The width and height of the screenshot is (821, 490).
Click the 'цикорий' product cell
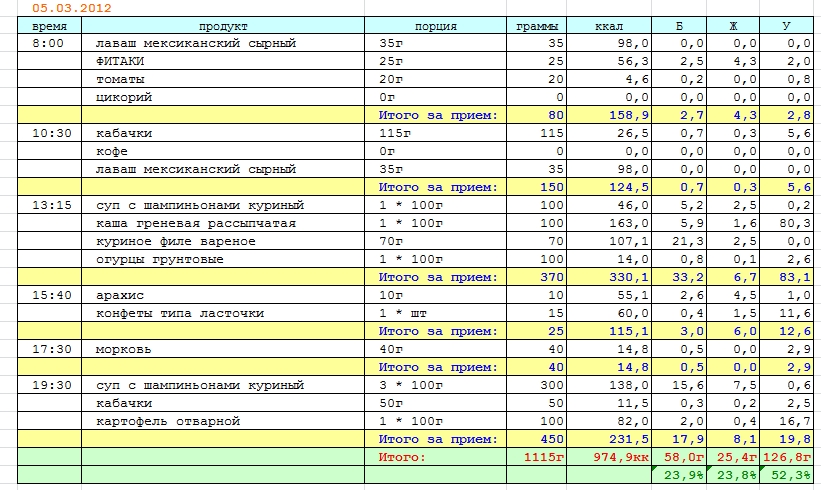click(222, 97)
